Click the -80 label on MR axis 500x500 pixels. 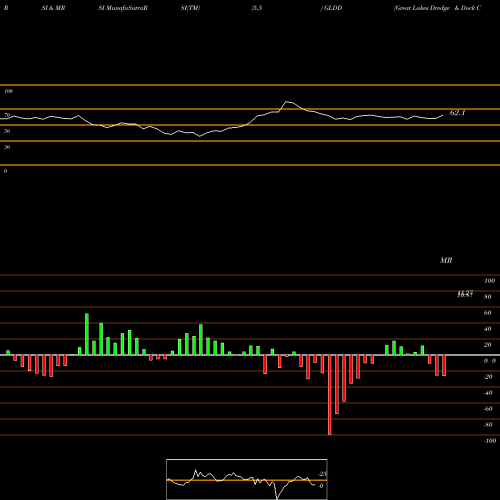(488, 425)
